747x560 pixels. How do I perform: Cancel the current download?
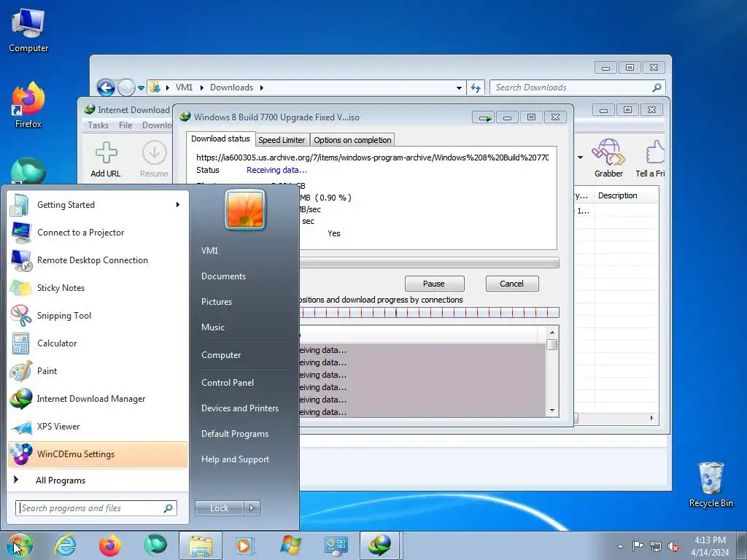point(511,284)
